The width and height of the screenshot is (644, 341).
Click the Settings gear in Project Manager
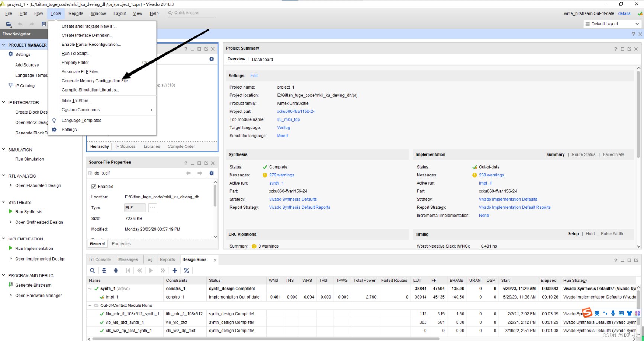tap(11, 54)
